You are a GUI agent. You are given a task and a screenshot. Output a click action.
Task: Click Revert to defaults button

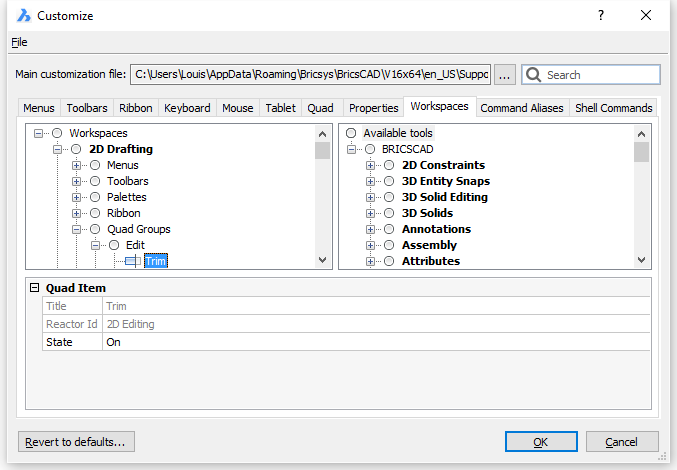click(x=76, y=442)
